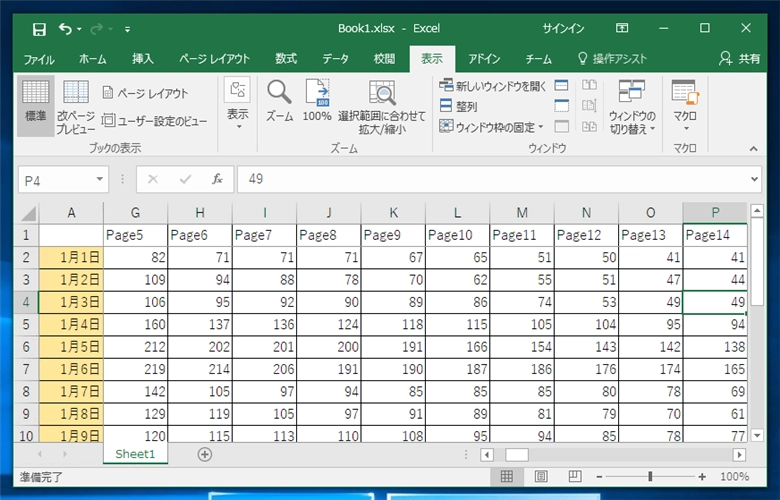780x500 pixels.
Task: Select ページ レイアウト view in ribbon
Action: [145, 93]
